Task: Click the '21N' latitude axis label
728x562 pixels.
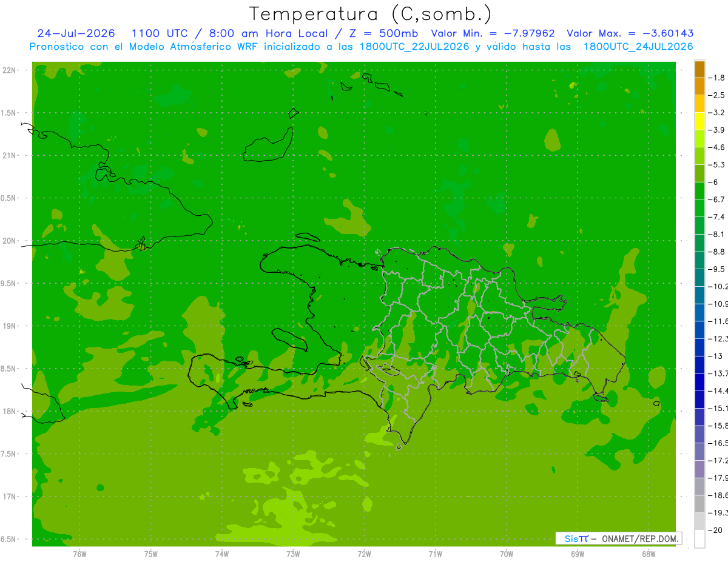Action: pyautogui.click(x=10, y=155)
